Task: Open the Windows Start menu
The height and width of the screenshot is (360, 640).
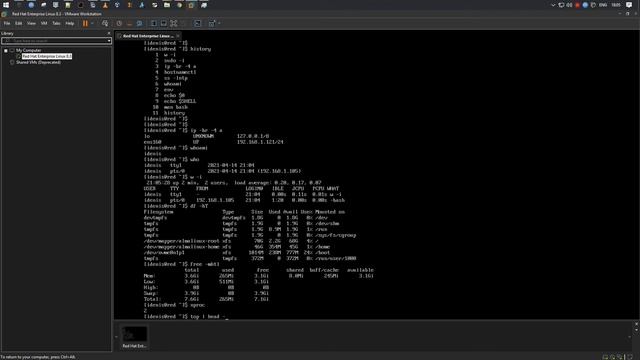Action: coord(6,5)
